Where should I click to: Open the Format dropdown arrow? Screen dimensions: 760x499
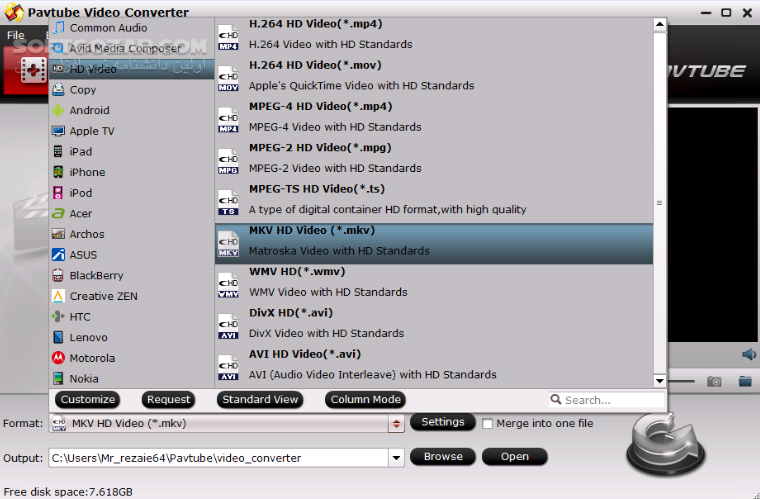[x=396, y=424]
